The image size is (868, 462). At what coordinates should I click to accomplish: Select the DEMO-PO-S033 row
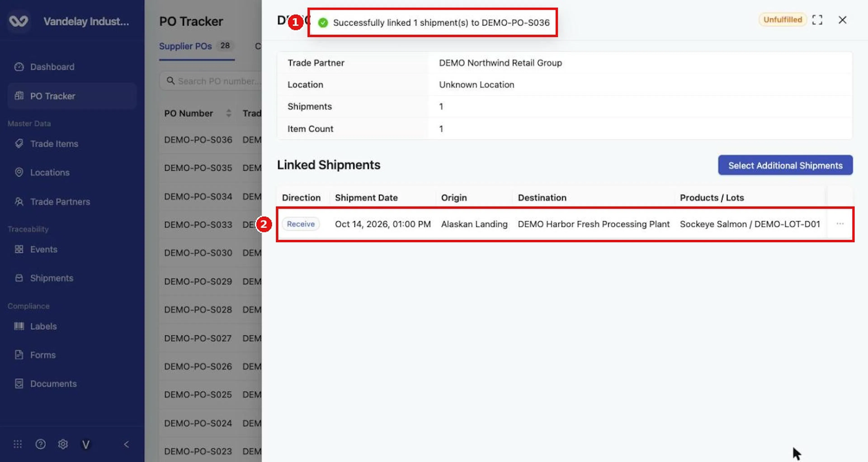coord(210,224)
